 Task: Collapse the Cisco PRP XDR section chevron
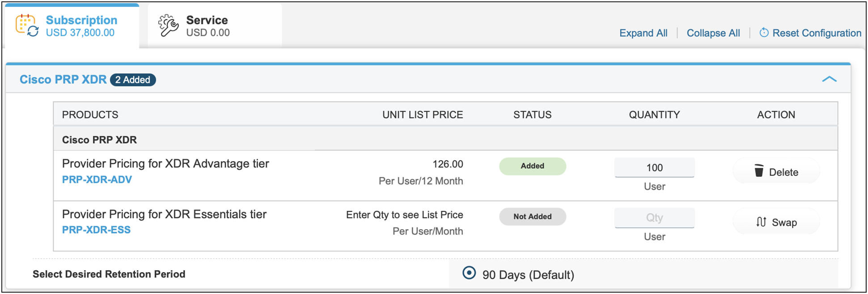(x=829, y=79)
